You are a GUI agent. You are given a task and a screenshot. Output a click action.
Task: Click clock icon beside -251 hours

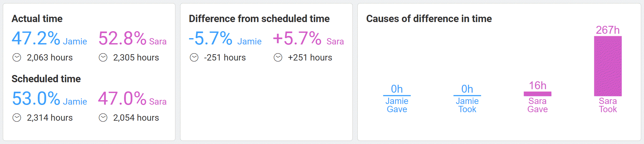point(194,58)
